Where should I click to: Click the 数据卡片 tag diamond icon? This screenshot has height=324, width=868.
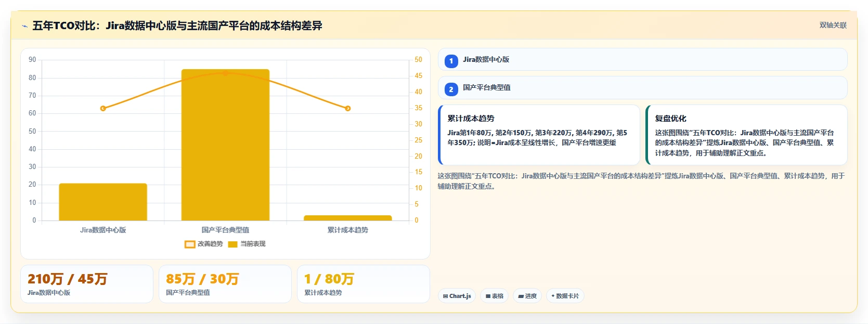pyautogui.click(x=553, y=296)
